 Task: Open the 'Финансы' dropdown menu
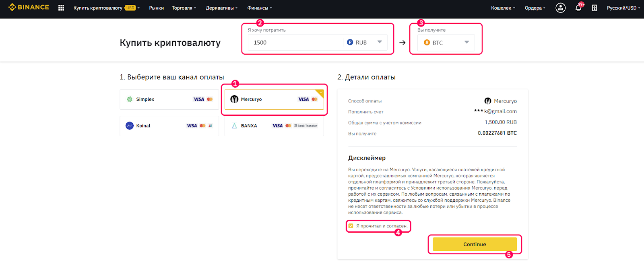pos(260,8)
